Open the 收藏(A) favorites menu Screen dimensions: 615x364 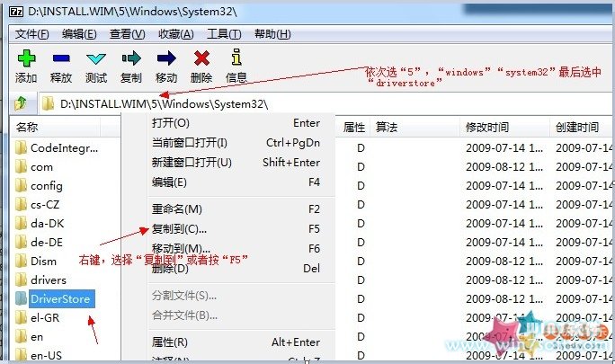click(x=175, y=34)
